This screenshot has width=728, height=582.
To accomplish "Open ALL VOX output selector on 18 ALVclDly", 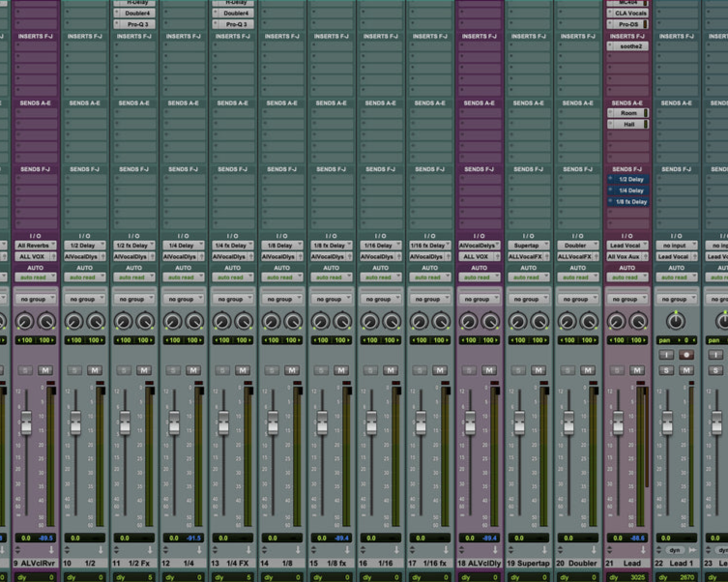I will click(x=480, y=256).
